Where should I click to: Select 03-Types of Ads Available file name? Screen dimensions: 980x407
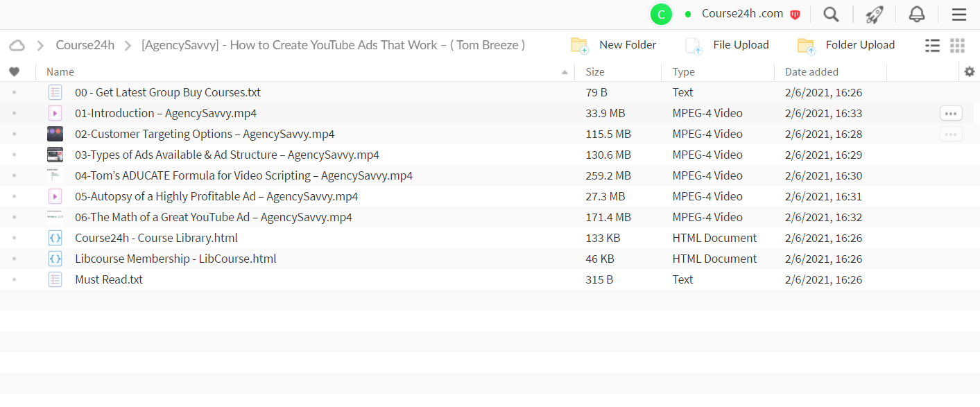click(x=227, y=155)
